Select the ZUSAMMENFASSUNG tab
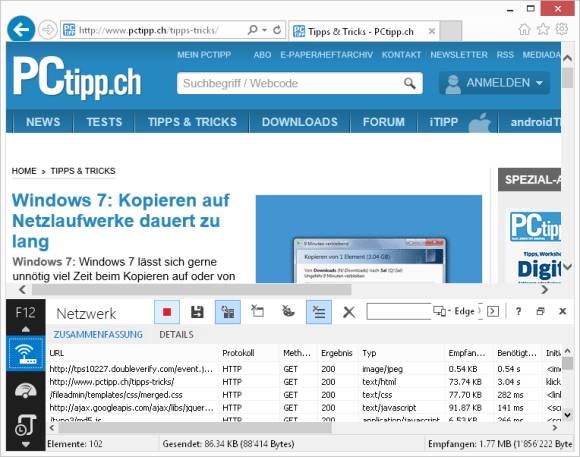 coord(98,335)
